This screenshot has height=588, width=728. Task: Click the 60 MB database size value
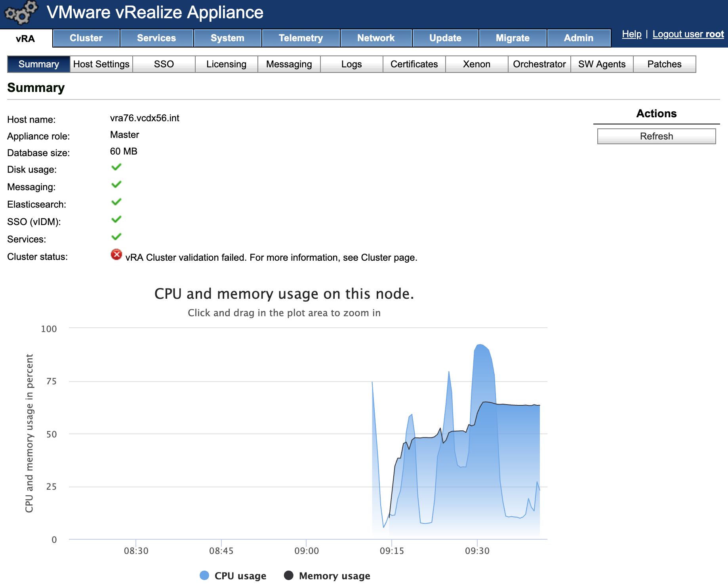click(124, 151)
